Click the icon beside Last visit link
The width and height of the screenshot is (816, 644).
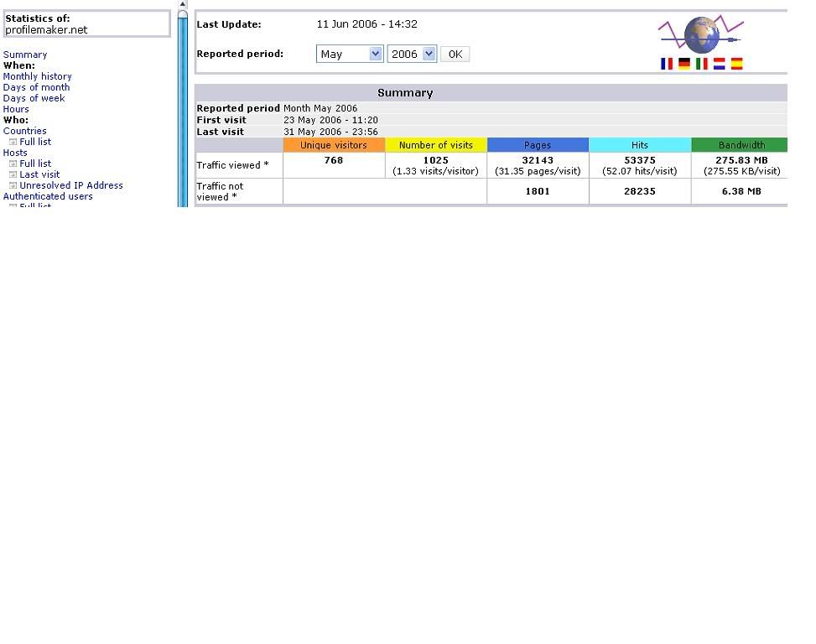coord(13,174)
